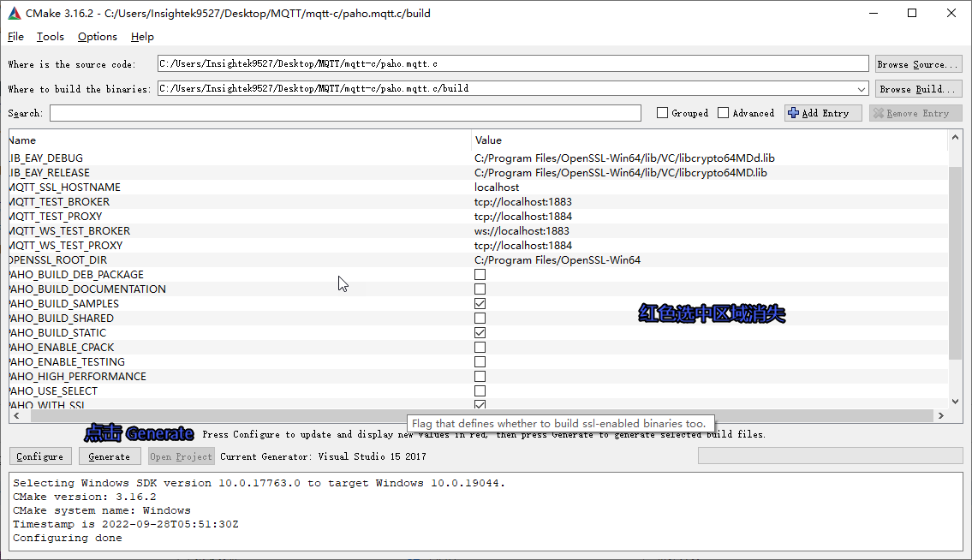Open the File menu
Viewport: 972px width, 560px height.
15,37
